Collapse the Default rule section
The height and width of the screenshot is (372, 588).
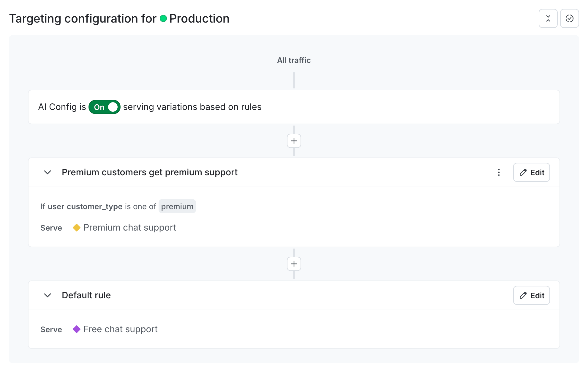[47, 295]
